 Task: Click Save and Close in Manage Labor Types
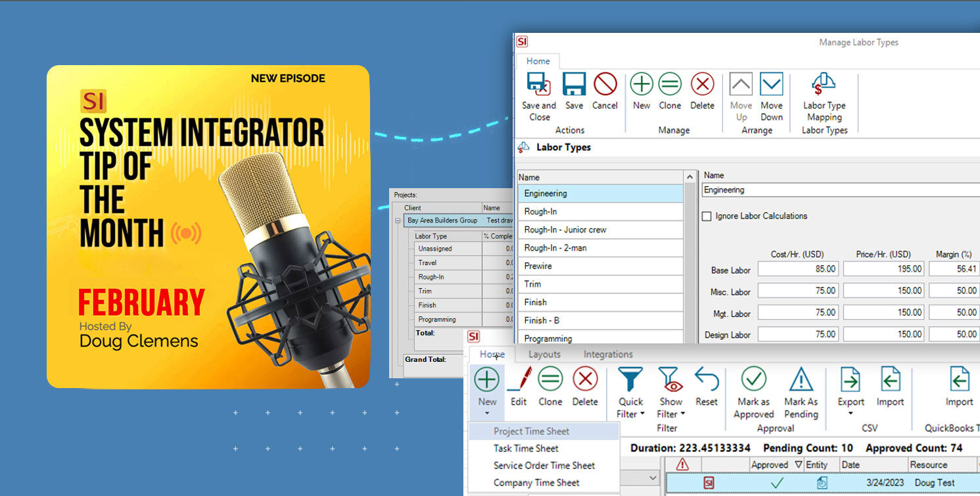[539, 97]
